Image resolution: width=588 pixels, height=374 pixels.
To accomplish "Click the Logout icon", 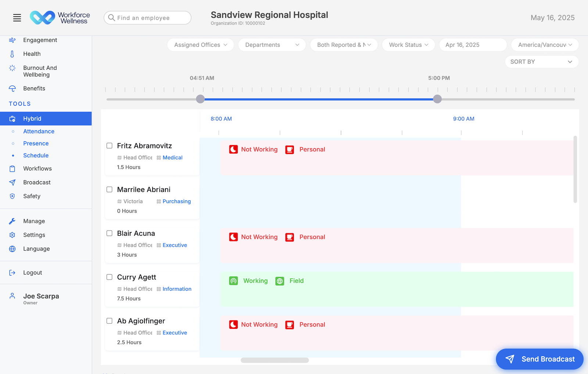I will pos(12,272).
